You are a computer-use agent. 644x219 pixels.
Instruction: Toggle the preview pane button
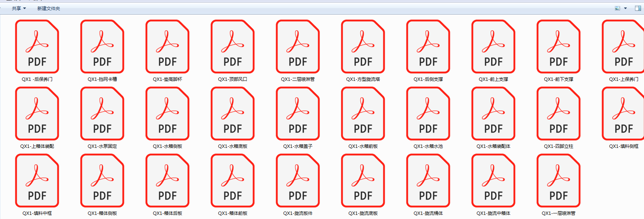[638, 8]
